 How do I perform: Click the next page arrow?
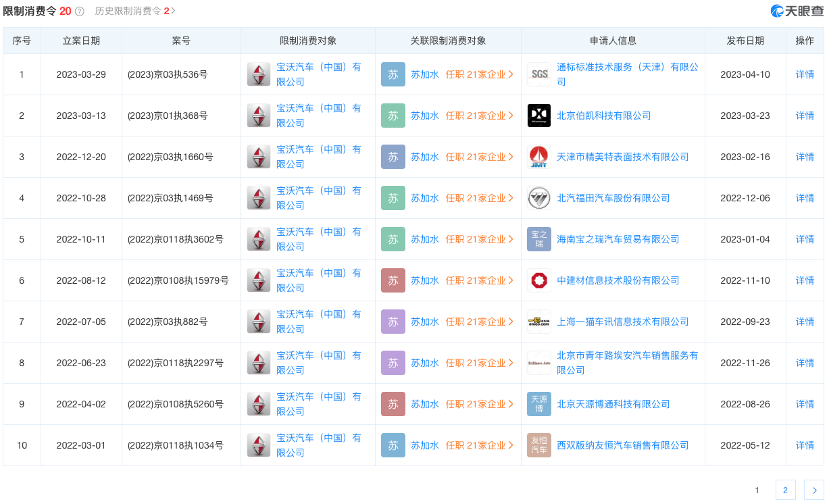(814, 490)
